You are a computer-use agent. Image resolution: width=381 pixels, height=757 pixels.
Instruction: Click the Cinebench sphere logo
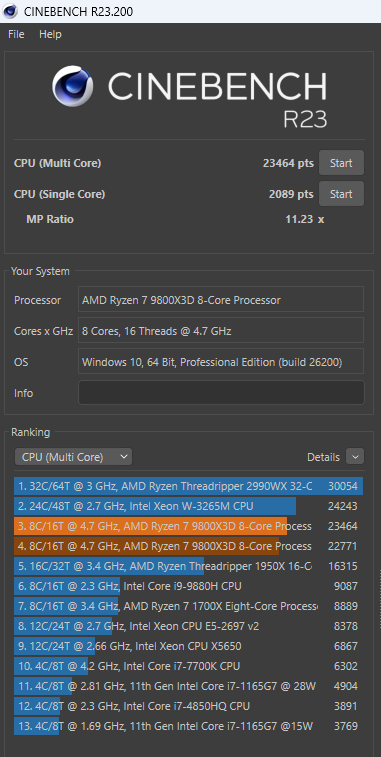coord(73,87)
